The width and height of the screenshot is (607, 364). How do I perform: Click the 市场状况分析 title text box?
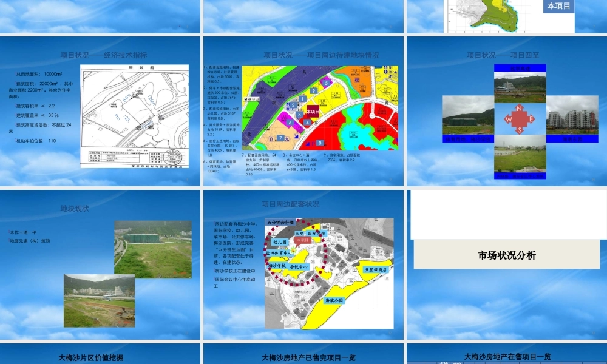507,255
